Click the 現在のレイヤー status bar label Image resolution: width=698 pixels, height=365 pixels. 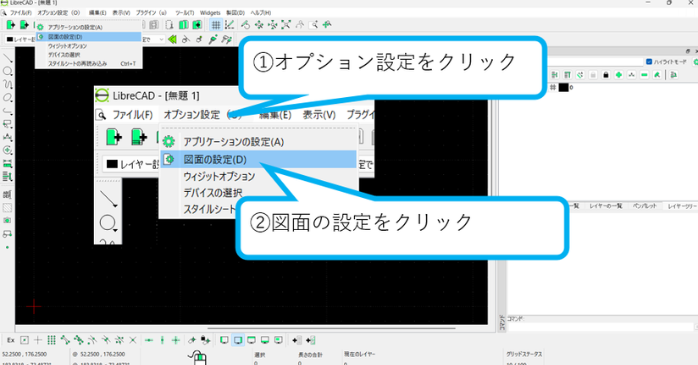[359, 354]
